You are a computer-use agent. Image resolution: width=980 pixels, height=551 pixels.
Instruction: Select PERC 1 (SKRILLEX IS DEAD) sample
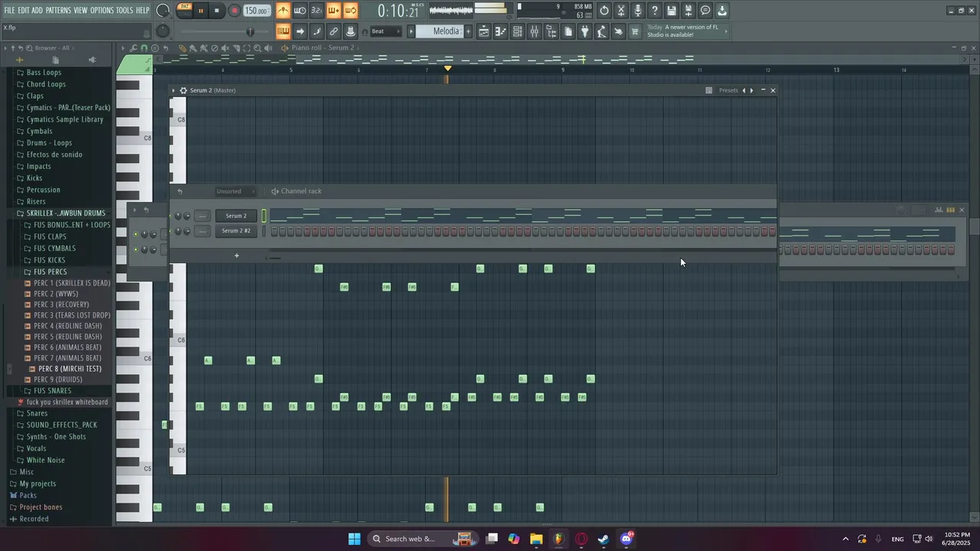(72, 283)
